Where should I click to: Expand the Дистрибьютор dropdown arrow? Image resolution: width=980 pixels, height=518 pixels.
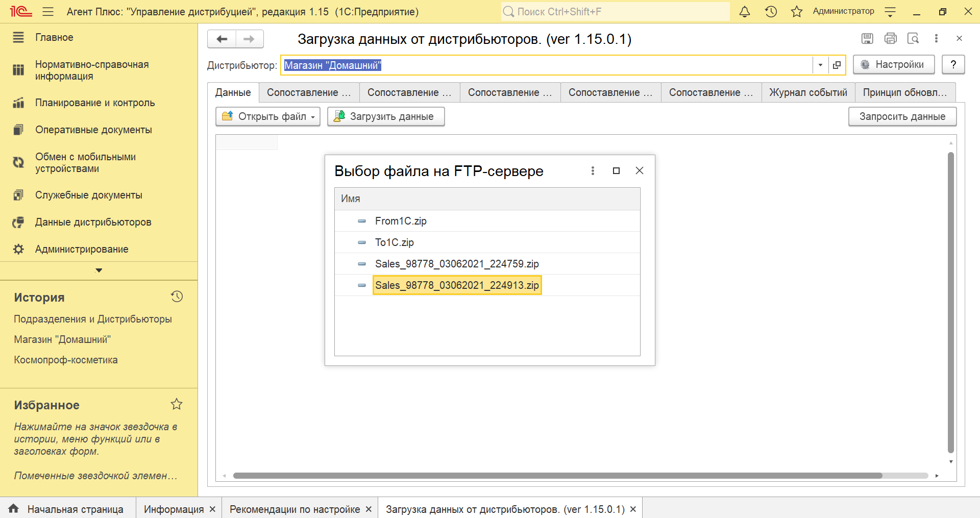click(820, 65)
